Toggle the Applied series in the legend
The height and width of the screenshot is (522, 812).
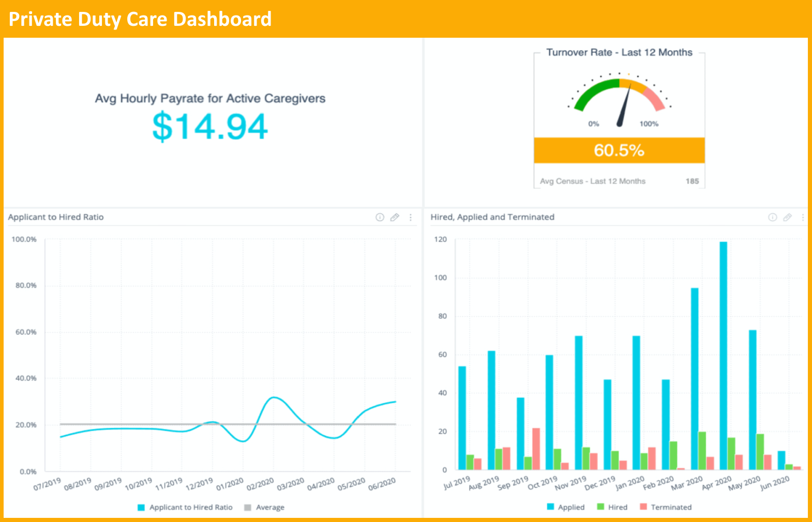pyautogui.click(x=566, y=507)
